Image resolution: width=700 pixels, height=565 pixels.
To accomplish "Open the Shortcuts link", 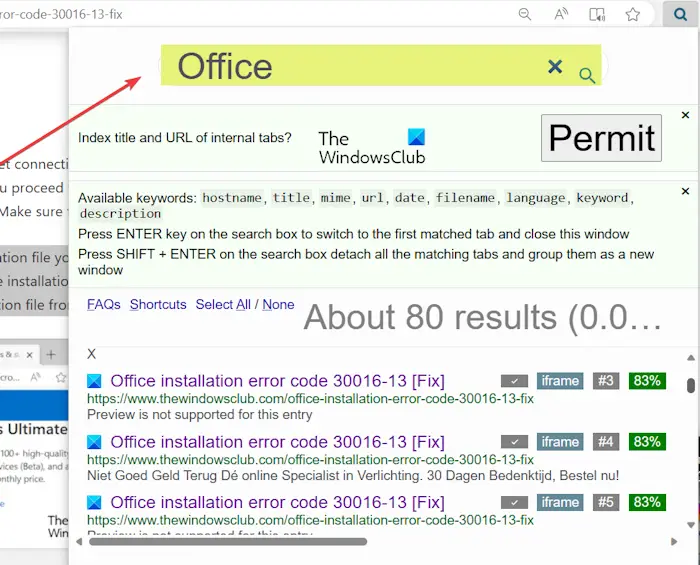I will tap(158, 304).
